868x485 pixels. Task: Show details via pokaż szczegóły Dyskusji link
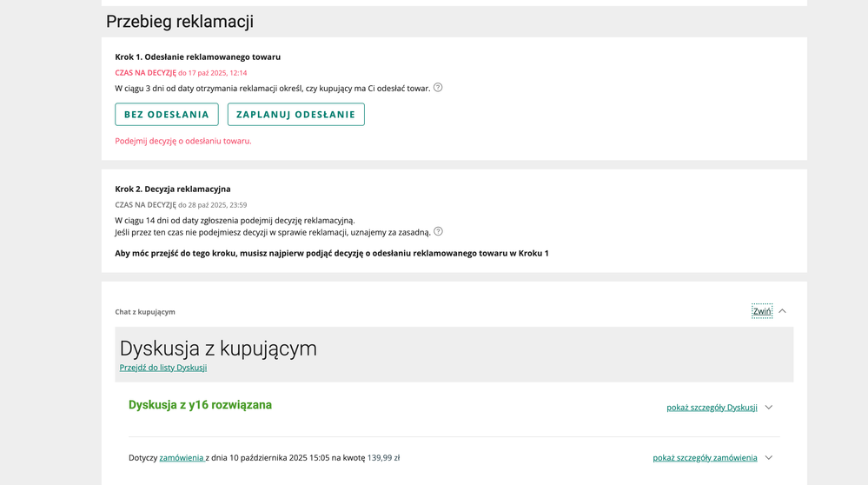(x=712, y=408)
